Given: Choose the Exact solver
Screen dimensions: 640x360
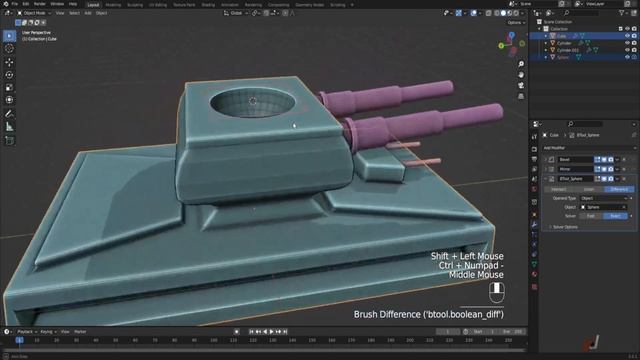Looking at the screenshot, I should 616,216.
